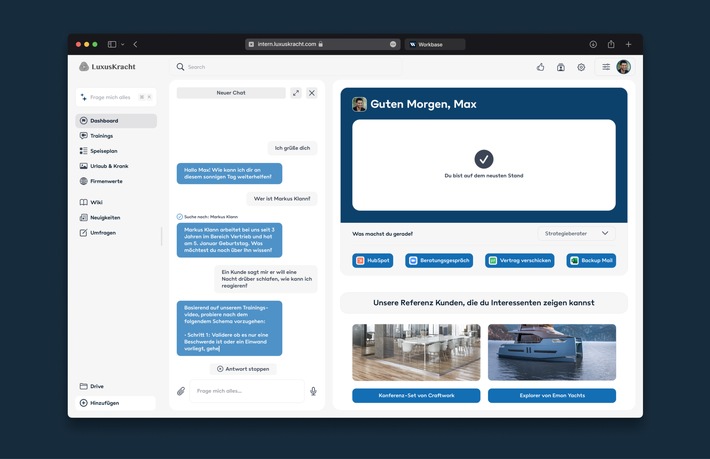Click the Explorer yacht thumbnail image
Viewport: 710px width, 459px height.
pos(552,352)
